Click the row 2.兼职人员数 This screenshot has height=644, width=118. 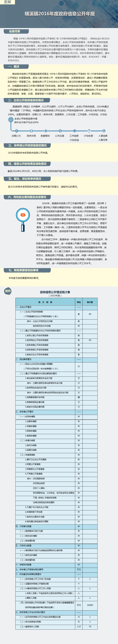click(x=56, y=598)
